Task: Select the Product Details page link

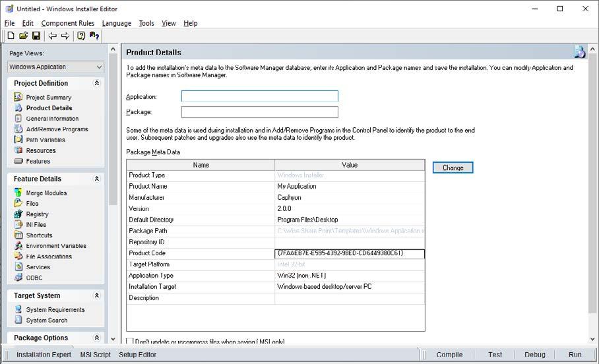Action: (49, 107)
